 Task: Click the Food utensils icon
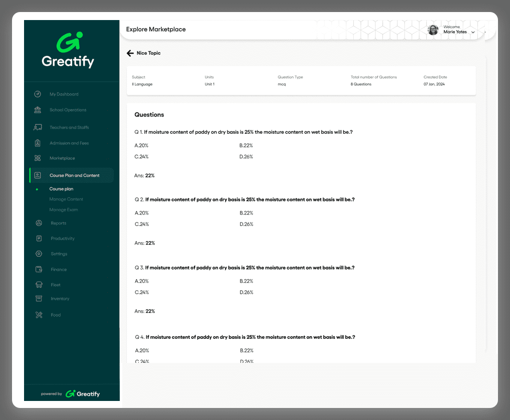[39, 315]
